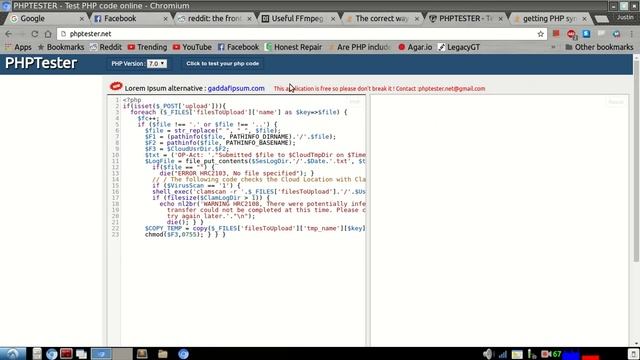Open the Apps bookmarks shortcut
This screenshot has height=360, width=640.
click(x=18, y=47)
